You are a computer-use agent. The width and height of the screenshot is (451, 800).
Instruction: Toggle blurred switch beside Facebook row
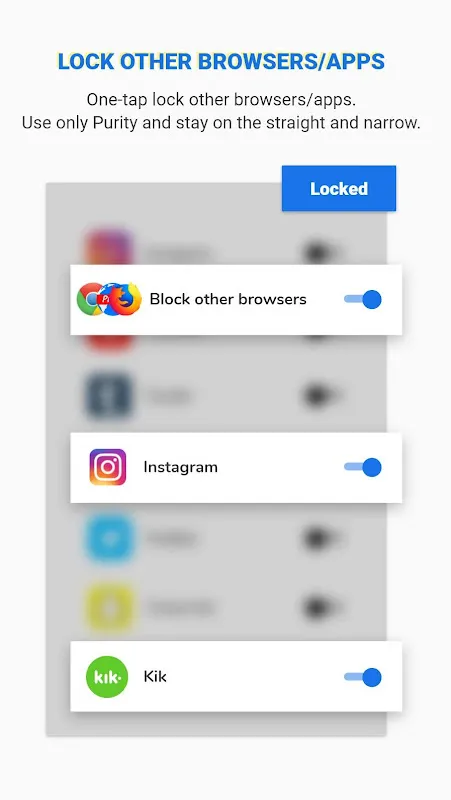(x=321, y=395)
